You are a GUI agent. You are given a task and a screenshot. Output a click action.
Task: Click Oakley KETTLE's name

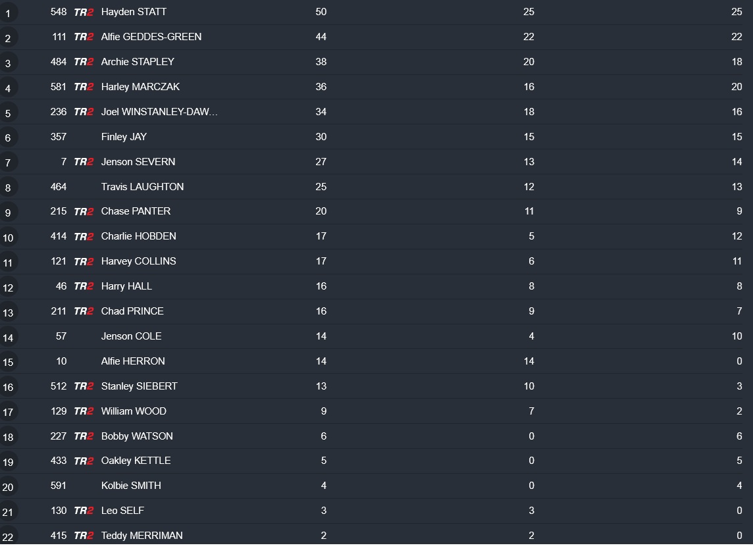136,461
